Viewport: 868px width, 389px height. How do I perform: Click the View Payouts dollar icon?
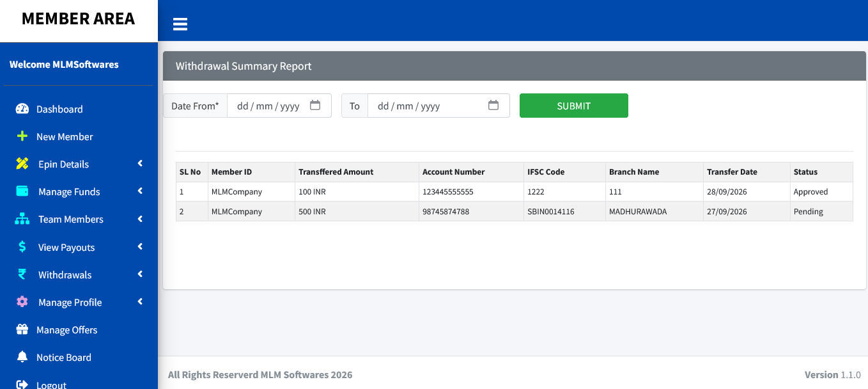click(x=22, y=247)
